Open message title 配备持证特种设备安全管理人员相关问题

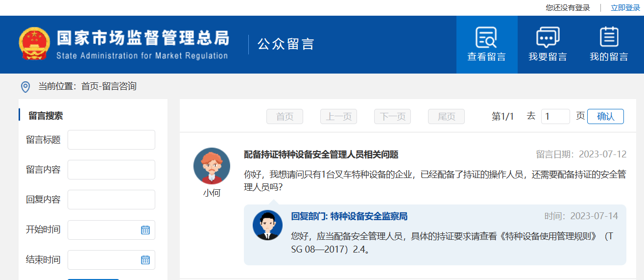pyautogui.click(x=321, y=154)
